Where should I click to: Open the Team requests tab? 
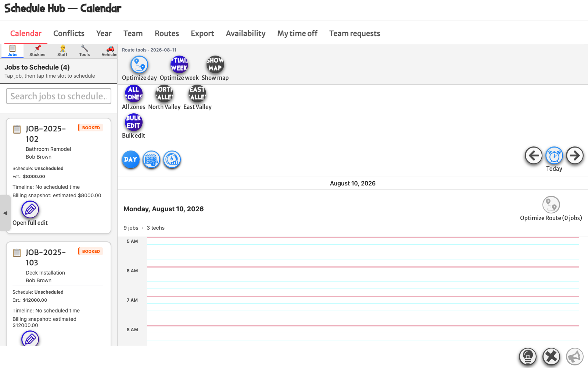(355, 33)
